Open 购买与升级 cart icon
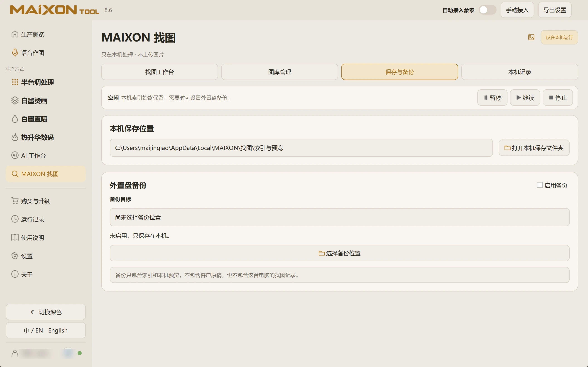The width and height of the screenshot is (588, 367). [x=15, y=201]
